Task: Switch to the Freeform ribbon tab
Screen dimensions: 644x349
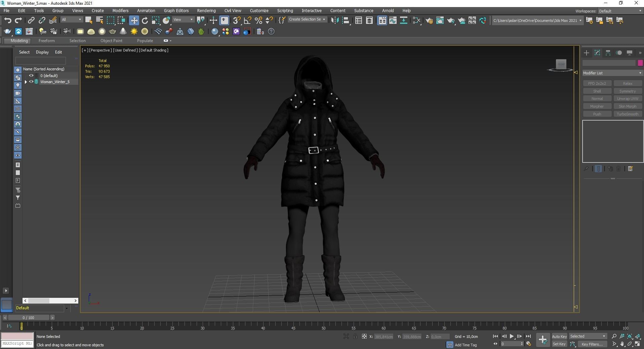Action: pyautogui.click(x=46, y=41)
